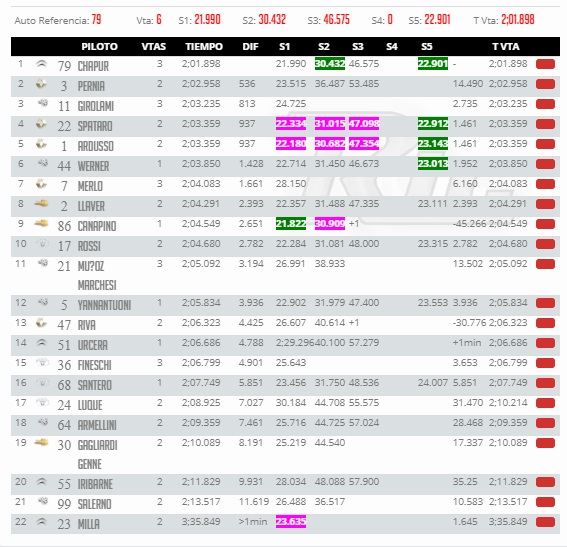Click the Auto Referencia number 79
The image size is (567, 547).
click(96, 19)
